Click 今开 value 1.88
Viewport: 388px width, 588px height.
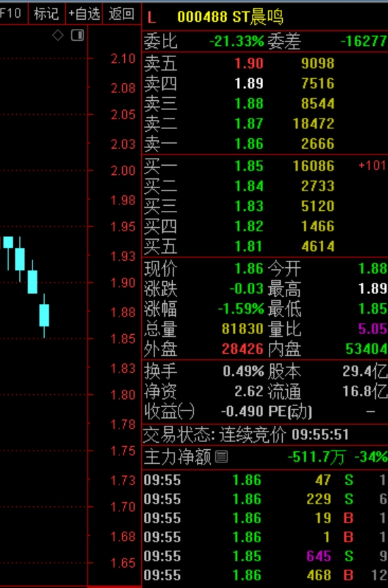click(x=372, y=269)
